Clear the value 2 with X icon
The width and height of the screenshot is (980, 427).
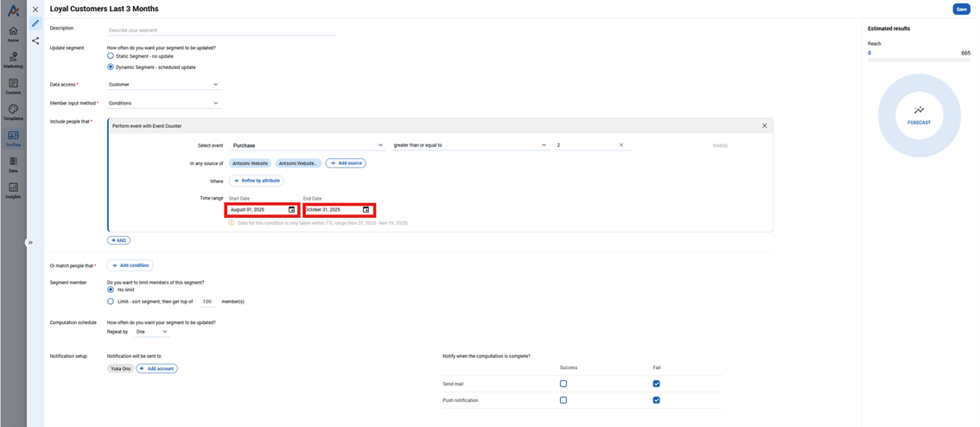click(x=621, y=145)
